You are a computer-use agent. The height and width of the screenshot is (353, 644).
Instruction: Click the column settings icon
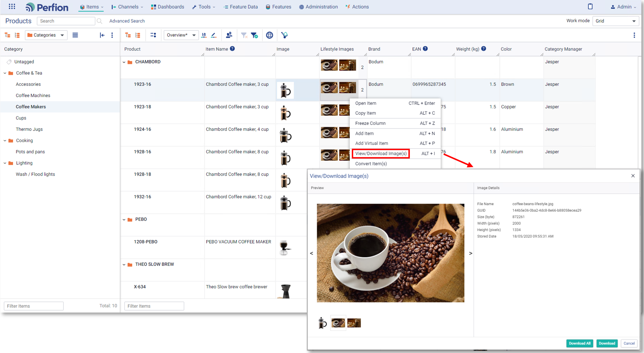pyautogui.click(x=153, y=35)
